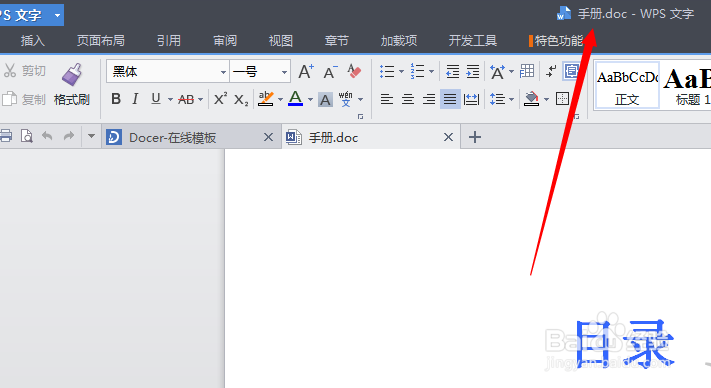The image size is (711, 388).
Task: Click the undo arrow
Action: [47, 136]
